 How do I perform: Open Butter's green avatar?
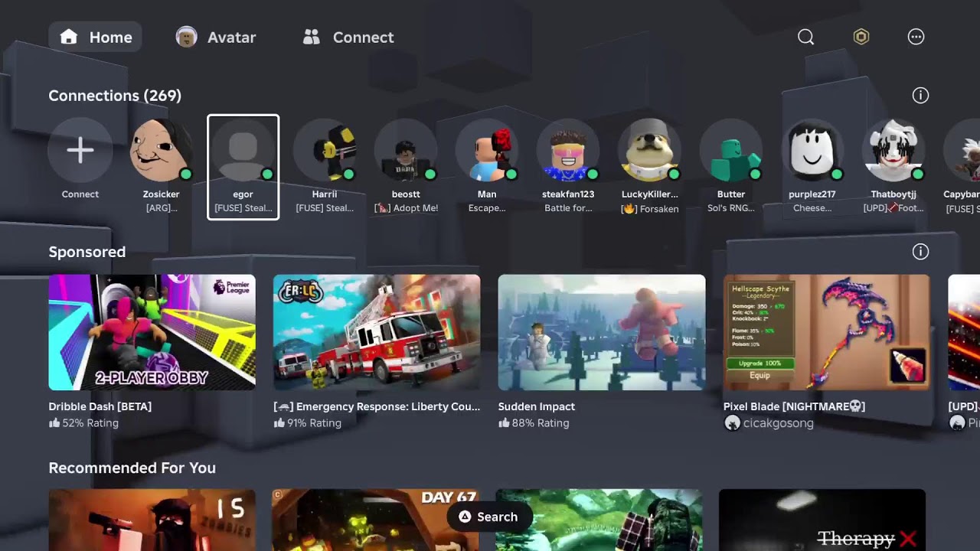(731, 150)
